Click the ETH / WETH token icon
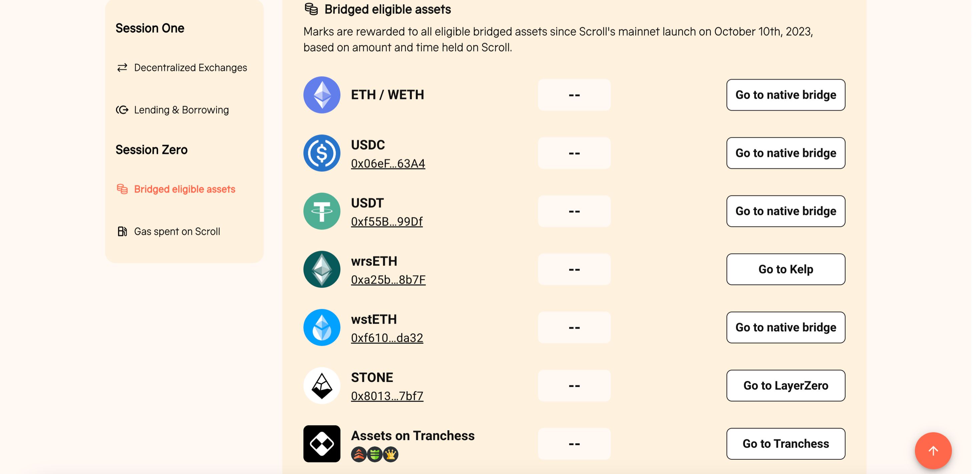Screen dimensions: 980x474 pos(322,95)
